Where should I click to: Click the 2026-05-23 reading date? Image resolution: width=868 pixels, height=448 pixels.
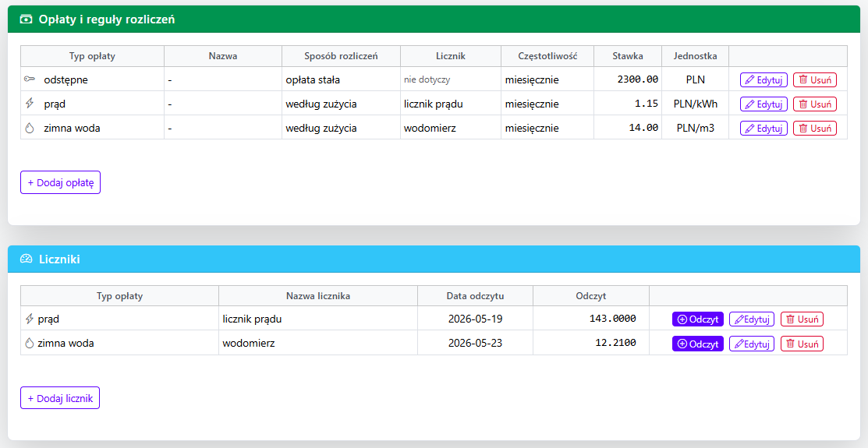(x=475, y=343)
